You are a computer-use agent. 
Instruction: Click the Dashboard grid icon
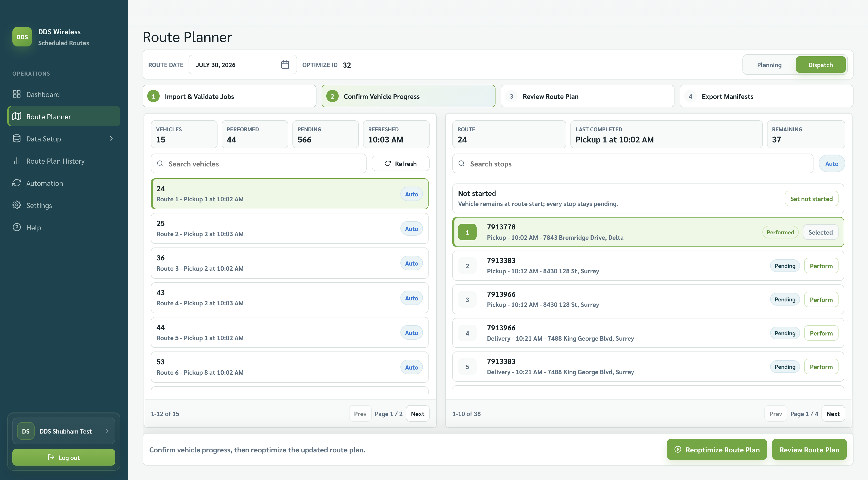(17, 94)
